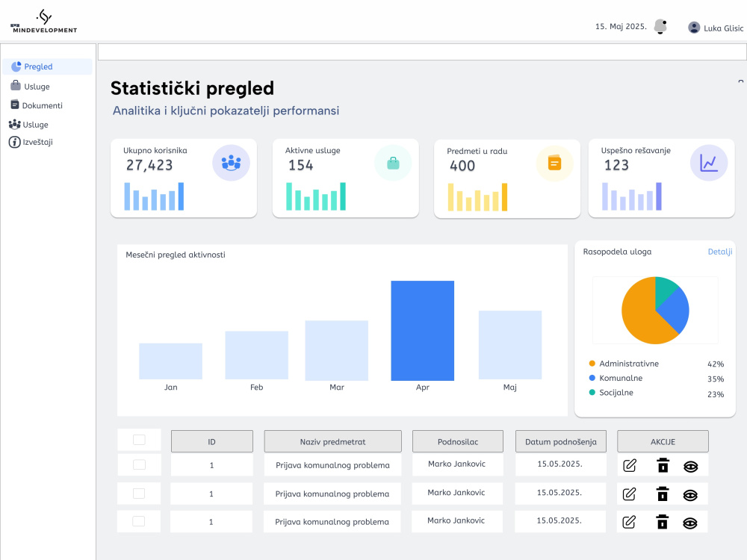Check the first data row checkbox
The height and width of the screenshot is (560, 747).
pyautogui.click(x=139, y=464)
